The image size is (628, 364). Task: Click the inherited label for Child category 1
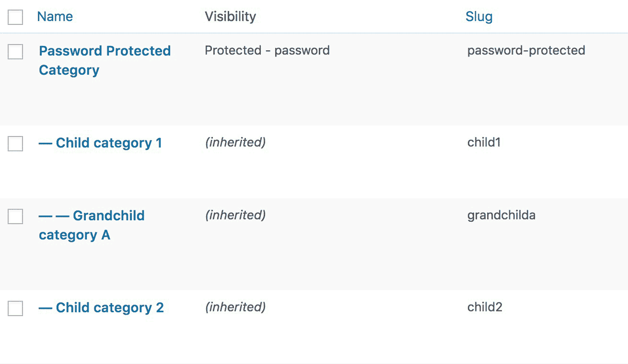235,142
